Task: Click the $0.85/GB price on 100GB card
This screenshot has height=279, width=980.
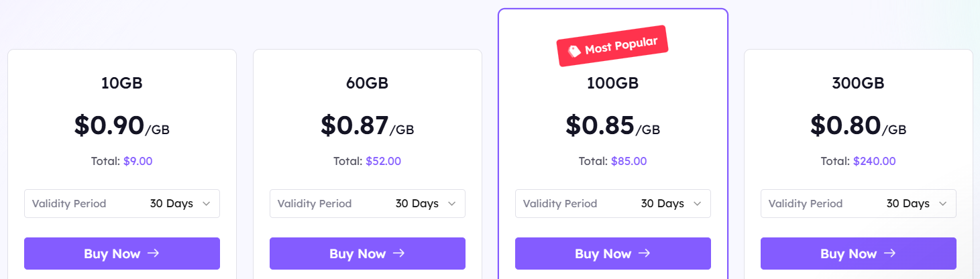Action: point(612,125)
